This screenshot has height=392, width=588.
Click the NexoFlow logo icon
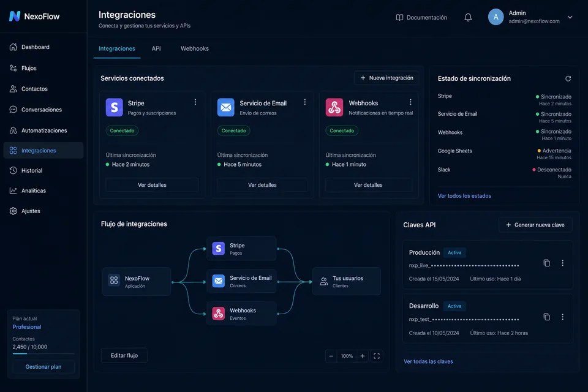pos(15,16)
